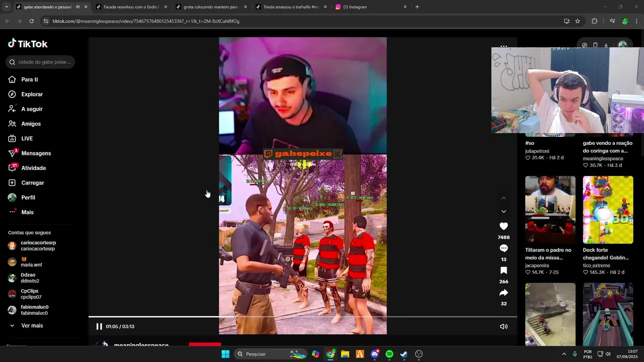Open Tiltaram o padre video thumbnail
Image resolution: width=644 pixels, height=362 pixels.
[x=550, y=210]
